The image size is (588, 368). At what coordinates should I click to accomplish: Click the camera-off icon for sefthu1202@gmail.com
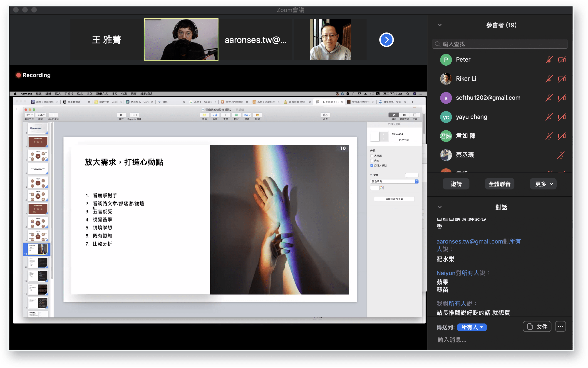pyautogui.click(x=561, y=98)
